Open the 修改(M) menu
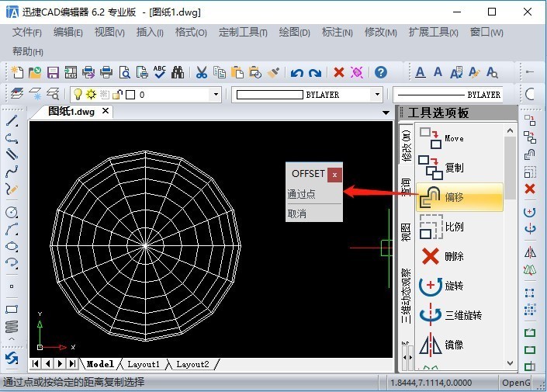 [x=381, y=33]
